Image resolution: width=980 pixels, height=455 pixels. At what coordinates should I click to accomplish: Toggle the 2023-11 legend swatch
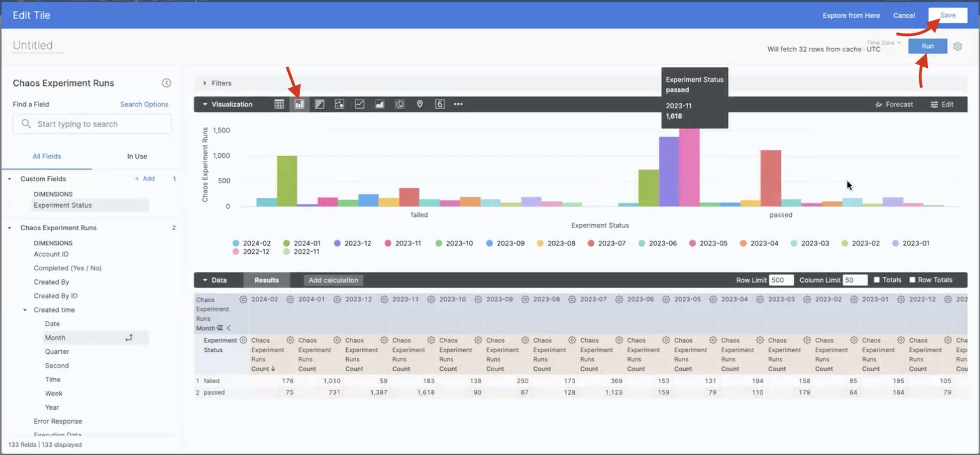pyautogui.click(x=388, y=243)
